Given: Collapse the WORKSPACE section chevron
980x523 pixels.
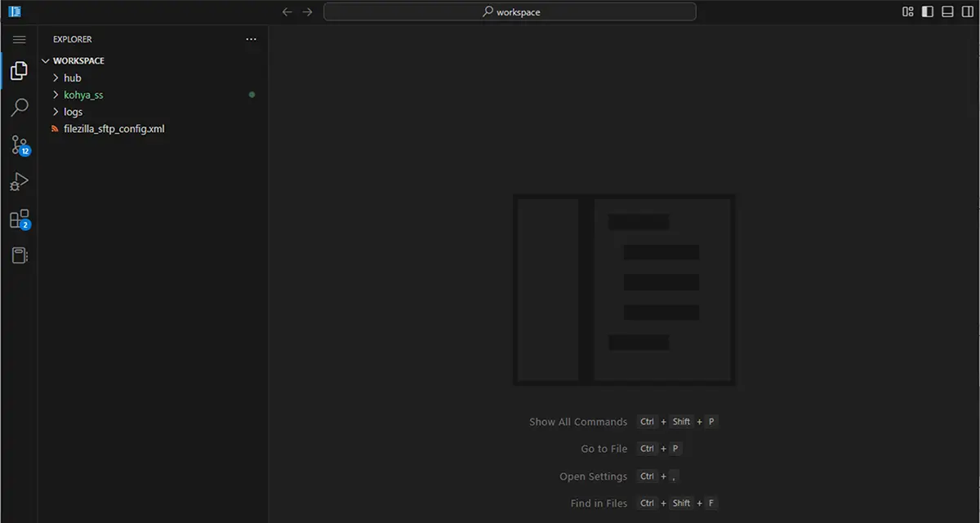Looking at the screenshot, I should pyautogui.click(x=46, y=60).
